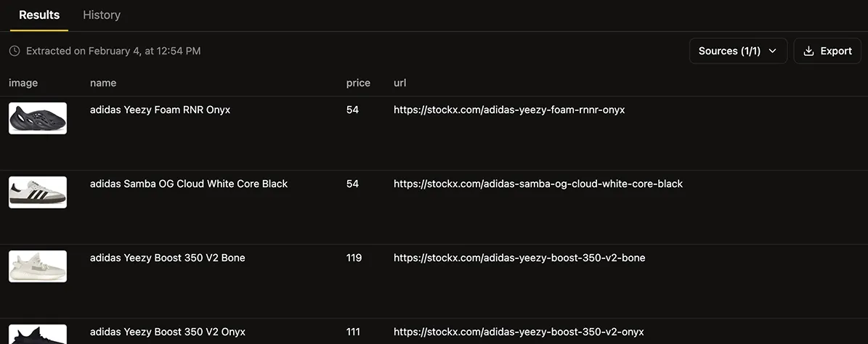Open the yeezy-boost-350-v2-onyx StockX URL
This screenshot has height=344, width=868.
[519, 332]
